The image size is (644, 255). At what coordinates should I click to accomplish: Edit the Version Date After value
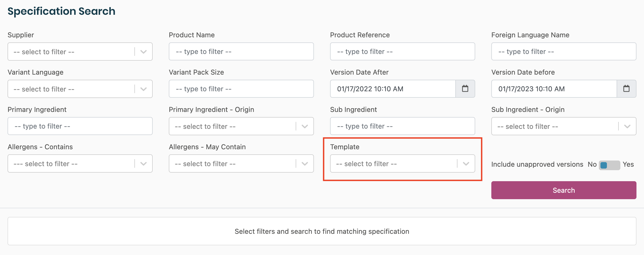[392, 89]
